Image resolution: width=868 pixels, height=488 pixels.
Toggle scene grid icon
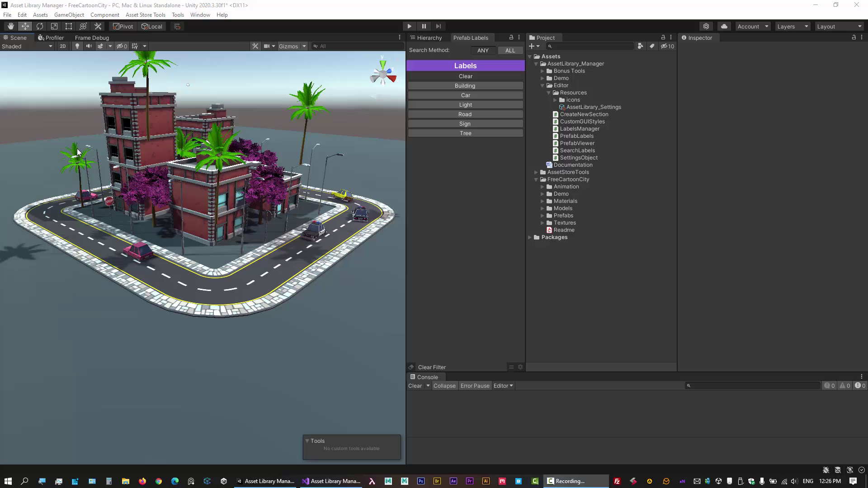(135, 46)
